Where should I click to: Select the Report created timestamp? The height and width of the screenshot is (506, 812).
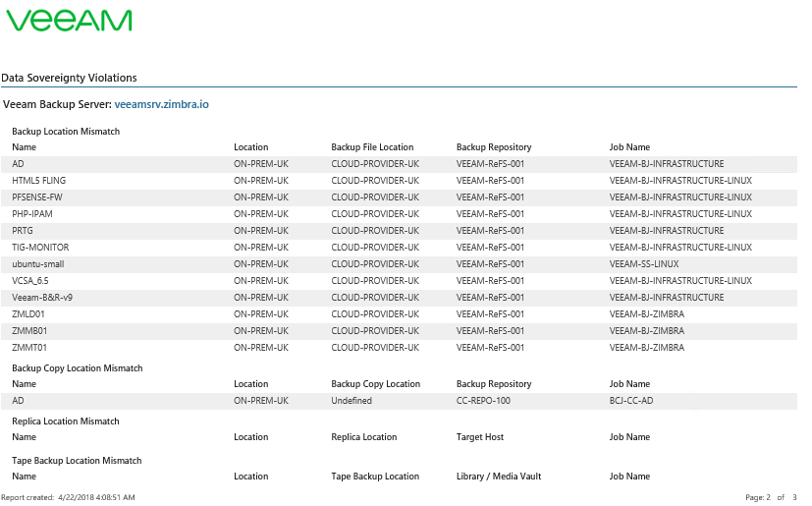(x=68, y=497)
